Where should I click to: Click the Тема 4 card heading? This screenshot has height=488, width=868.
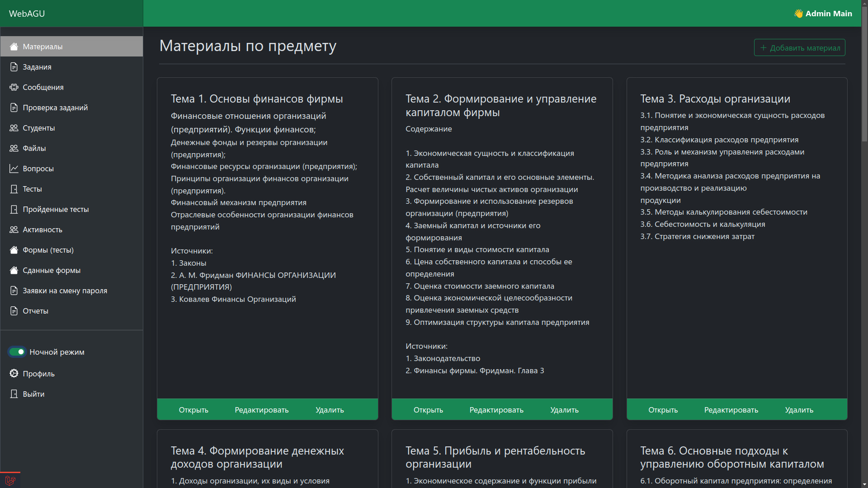click(257, 457)
